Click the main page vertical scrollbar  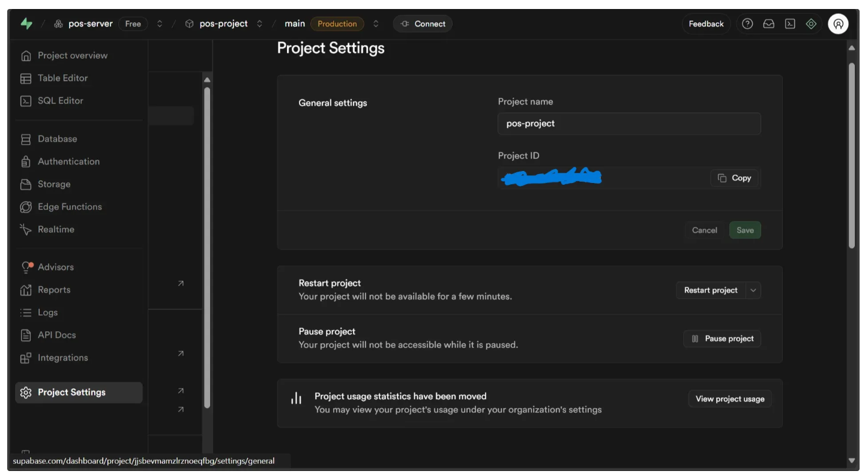pyautogui.click(x=851, y=156)
